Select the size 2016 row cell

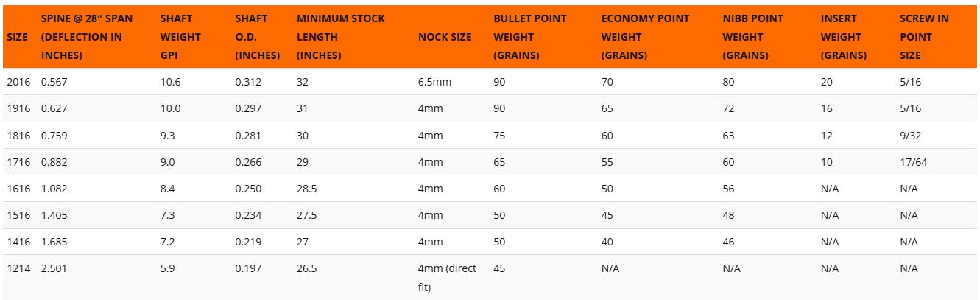18,82
